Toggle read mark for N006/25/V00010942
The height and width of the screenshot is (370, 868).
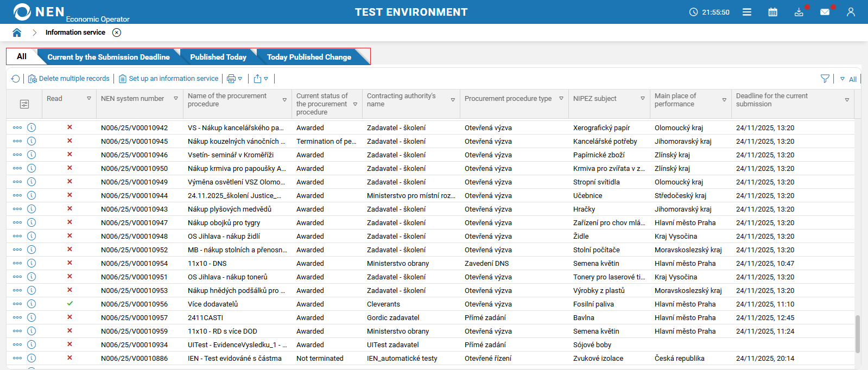69,127
